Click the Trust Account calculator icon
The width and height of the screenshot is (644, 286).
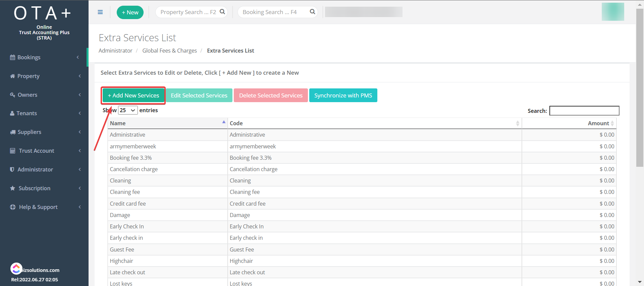[13, 151]
